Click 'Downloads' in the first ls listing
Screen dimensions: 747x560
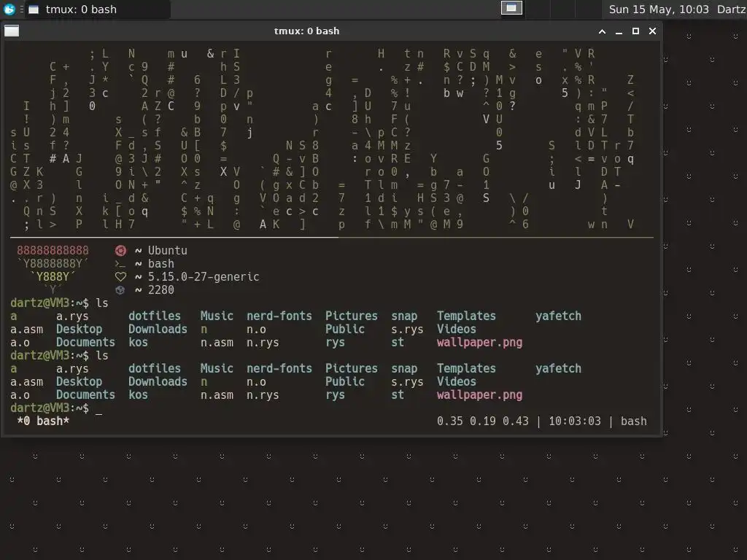[x=158, y=329]
